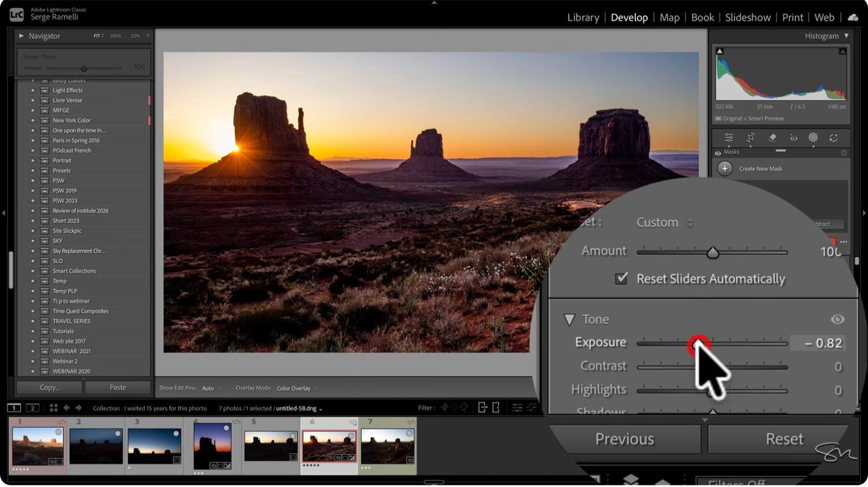Set Navigator zoom to 100%
Viewport: 868px width, 487px height.
click(116, 36)
